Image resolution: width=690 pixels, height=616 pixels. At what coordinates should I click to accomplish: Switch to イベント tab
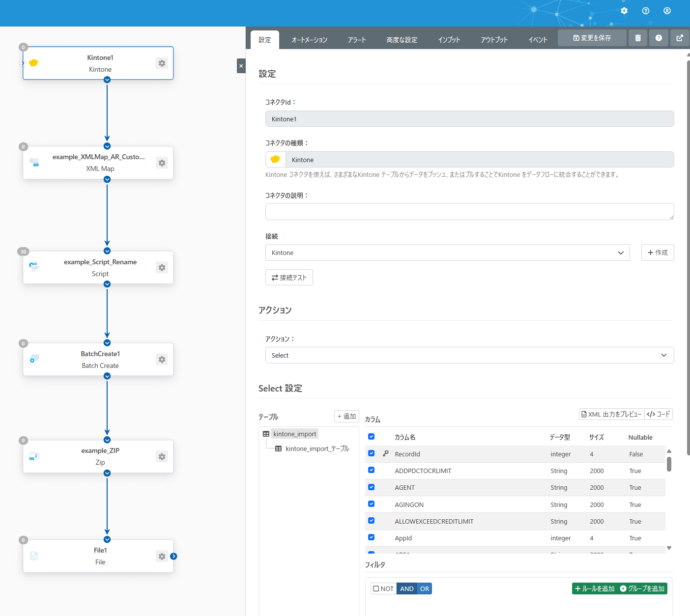click(538, 40)
